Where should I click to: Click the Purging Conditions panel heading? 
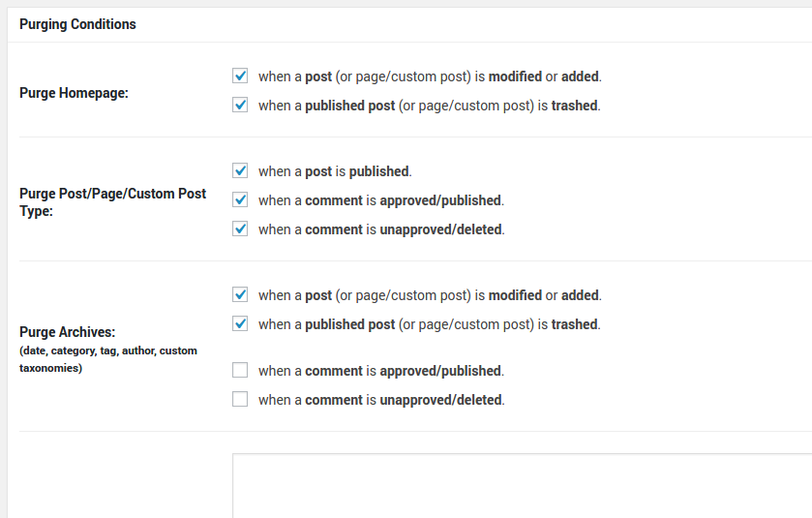(77, 24)
